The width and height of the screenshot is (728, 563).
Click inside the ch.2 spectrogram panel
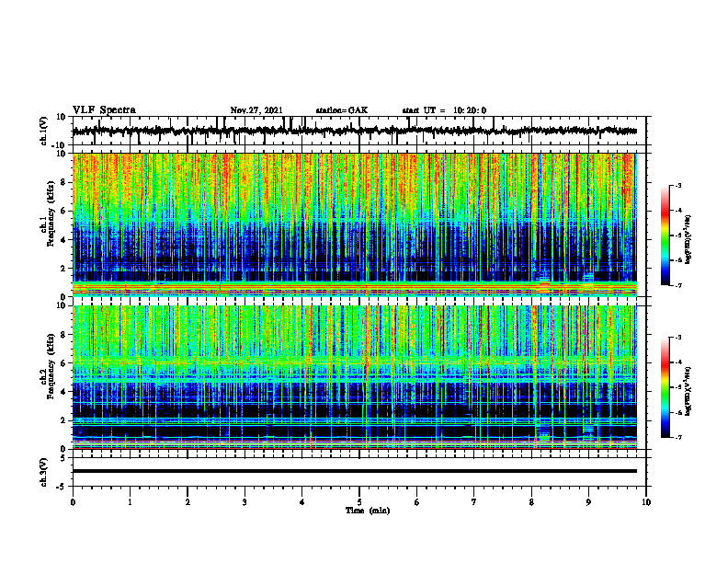pyautogui.click(x=354, y=377)
